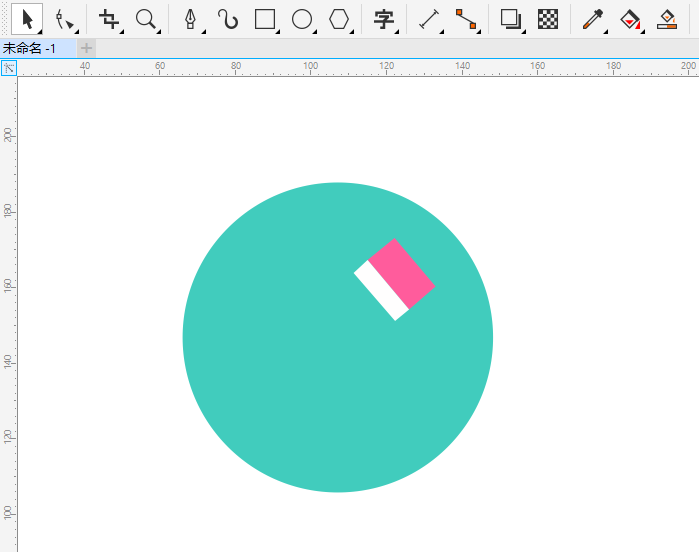Select the Smart Fill tool

point(667,20)
